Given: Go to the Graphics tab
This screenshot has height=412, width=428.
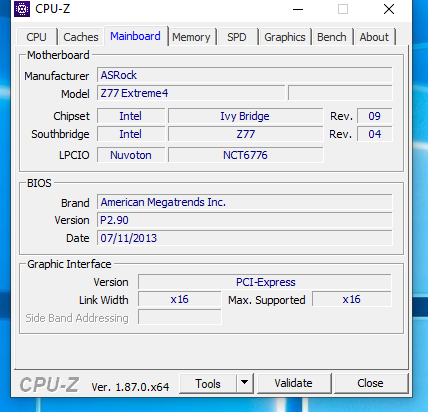Looking at the screenshot, I should (285, 37).
